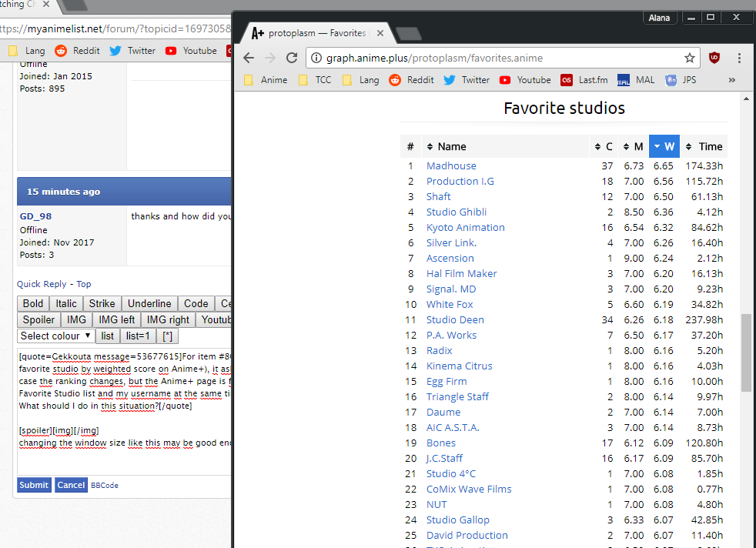This screenshot has height=548, width=756.
Task: Show hidden bookmarks overflow chevron
Action: [731, 80]
